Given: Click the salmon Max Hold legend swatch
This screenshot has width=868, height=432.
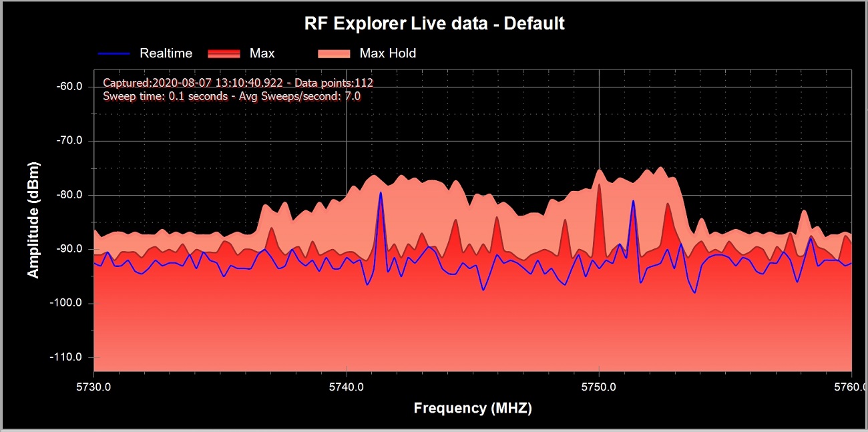Looking at the screenshot, I should coord(334,53).
